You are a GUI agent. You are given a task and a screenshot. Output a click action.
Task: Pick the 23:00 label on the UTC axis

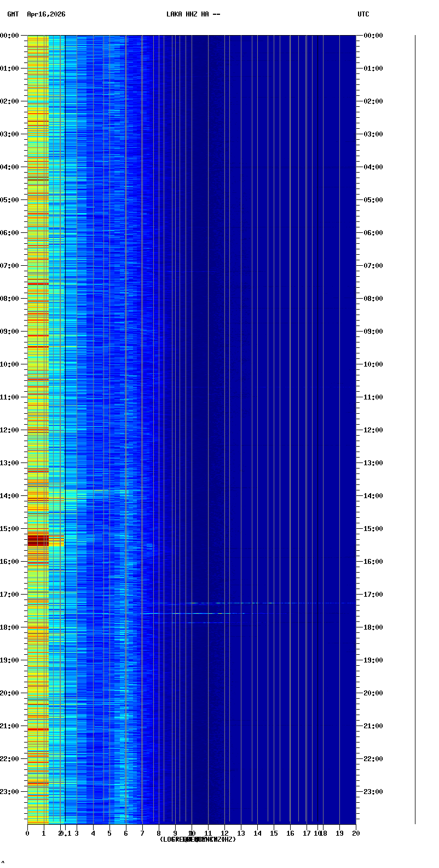[373, 792]
